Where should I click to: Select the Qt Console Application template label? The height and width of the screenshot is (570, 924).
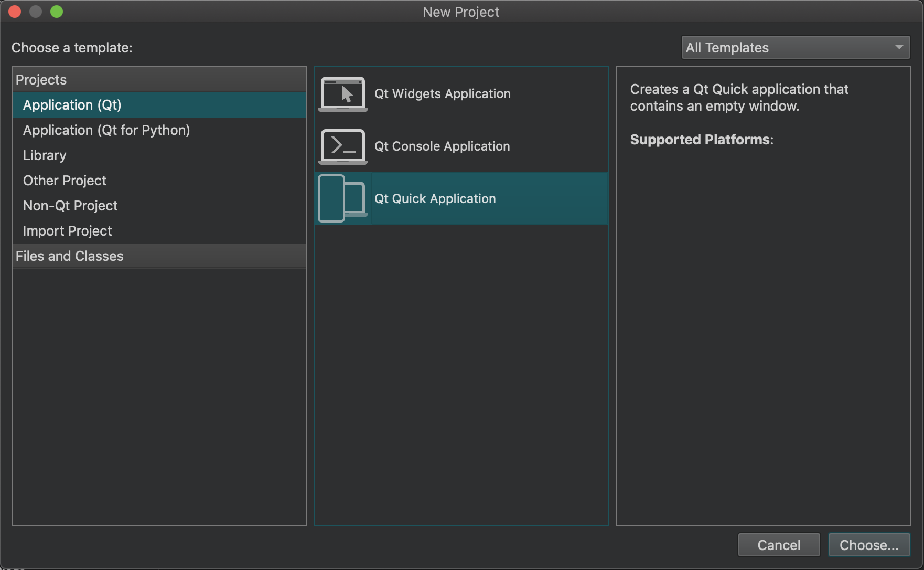pos(442,146)
